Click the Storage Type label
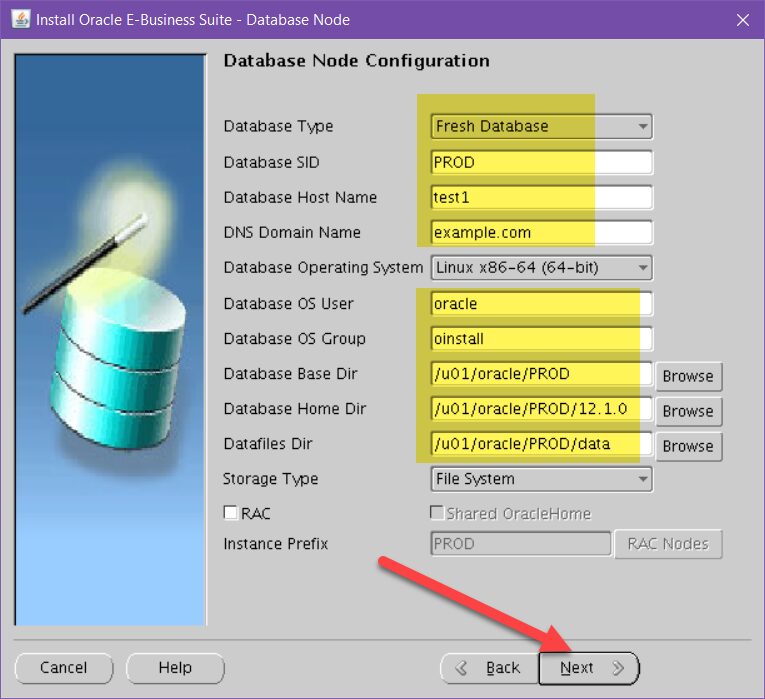The image size is (765, 699). (x=271, y=479)
